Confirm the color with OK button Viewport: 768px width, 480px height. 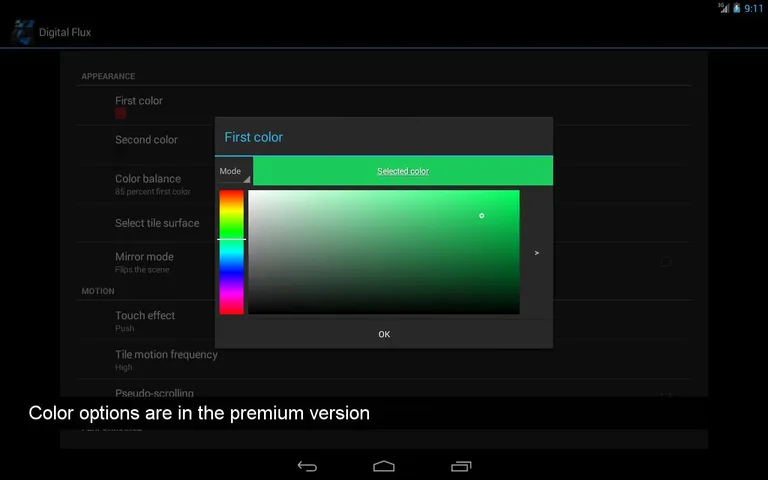384,334
